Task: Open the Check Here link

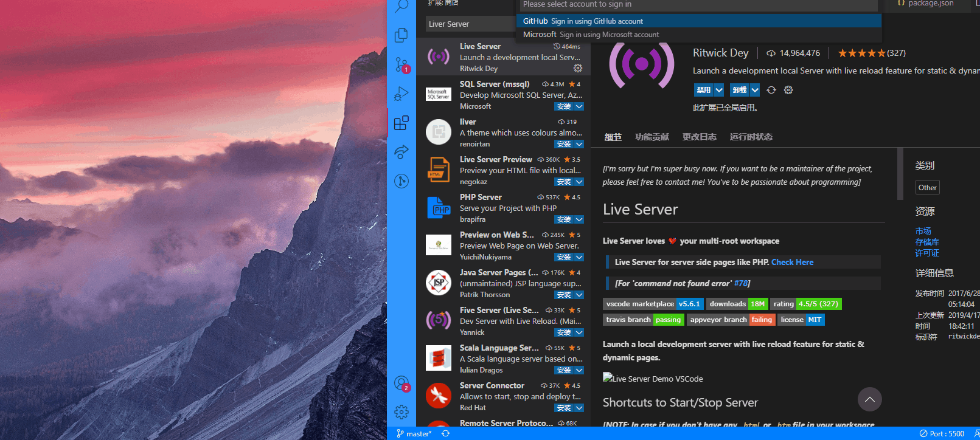Action: tap(792, 262)
